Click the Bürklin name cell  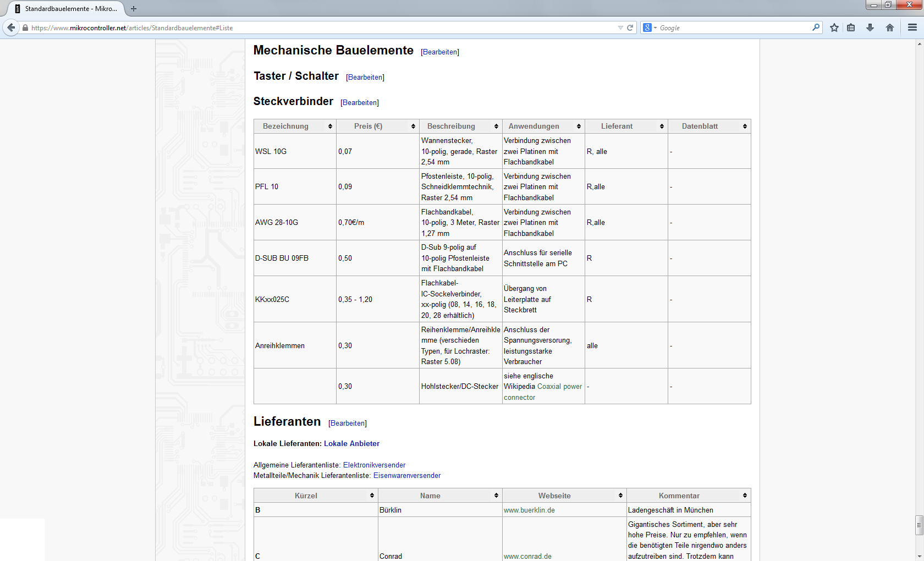coord(440,510)
